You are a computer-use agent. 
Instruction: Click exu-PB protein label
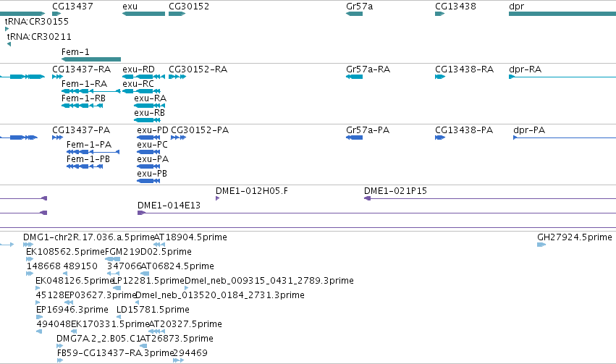coord(151,174)
